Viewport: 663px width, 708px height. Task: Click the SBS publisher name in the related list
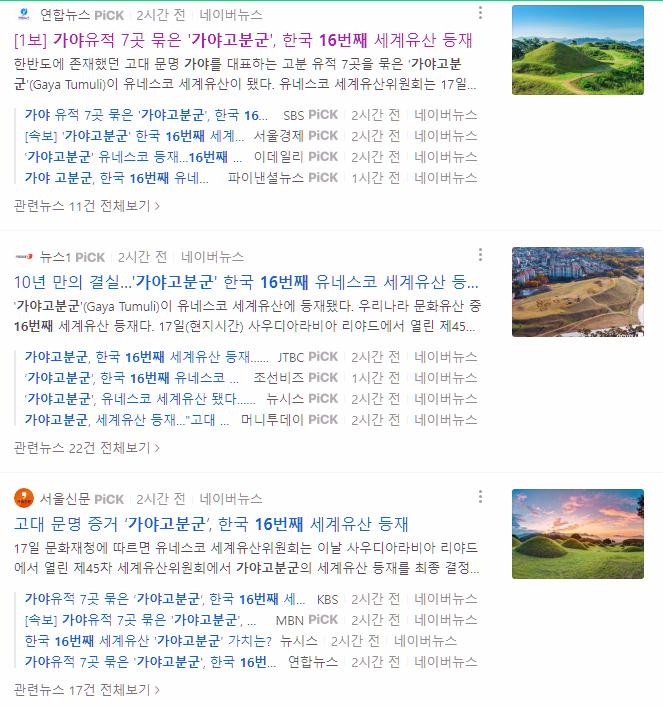pos(294,116)
